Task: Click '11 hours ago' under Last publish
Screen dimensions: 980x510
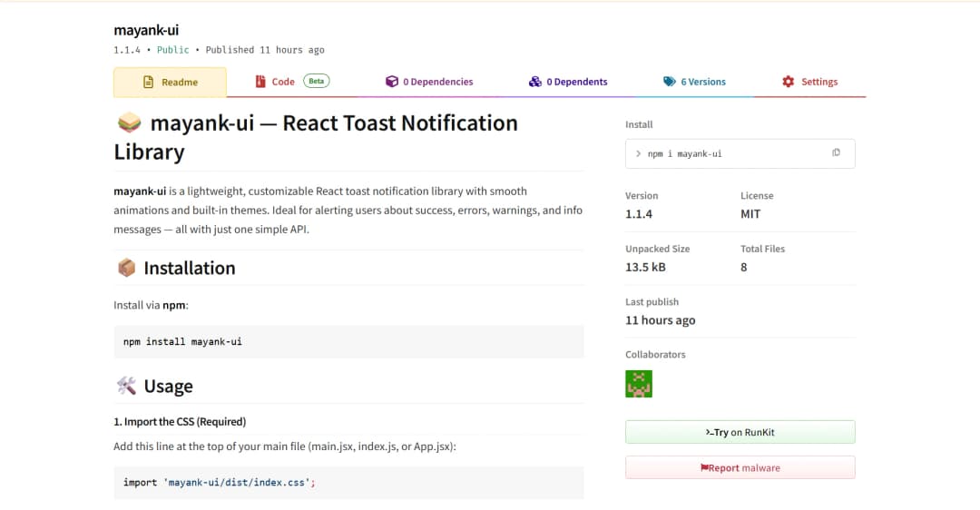Action: (661, 320)
